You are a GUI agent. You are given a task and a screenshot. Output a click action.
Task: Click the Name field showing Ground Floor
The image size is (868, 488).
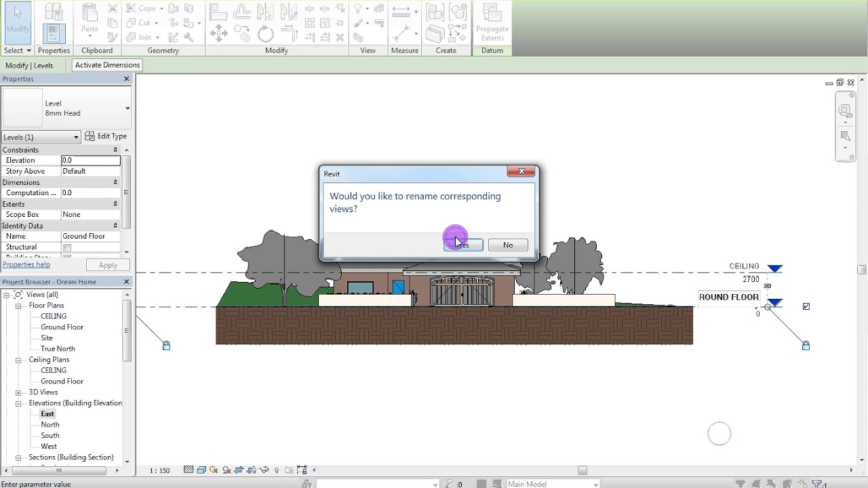pyautogui.click(x=91, y=237)
